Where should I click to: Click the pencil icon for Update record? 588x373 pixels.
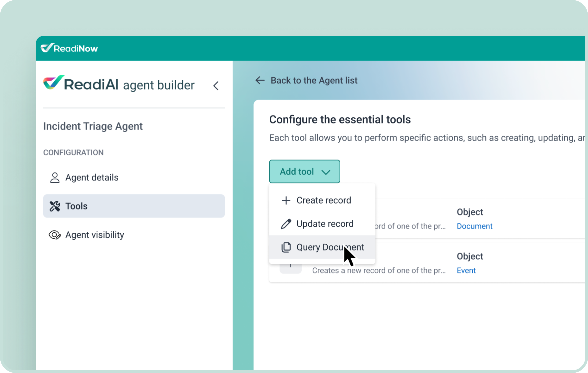point(286,224)
